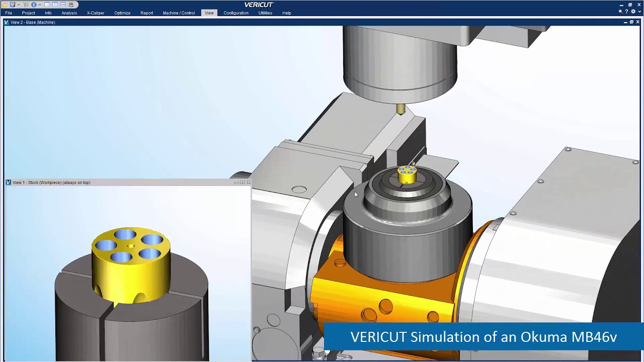Select the single view layout icon
644x362 pixels.
[x=47, y=5]
